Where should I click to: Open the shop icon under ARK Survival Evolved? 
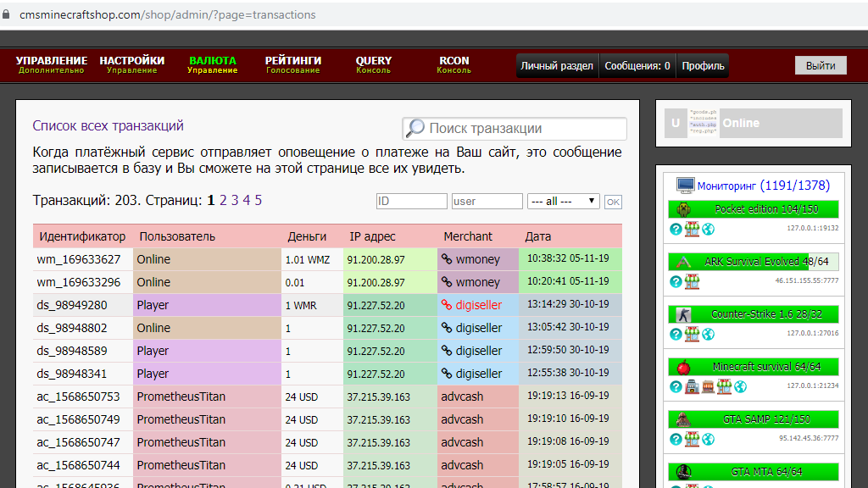pos(692,282)
